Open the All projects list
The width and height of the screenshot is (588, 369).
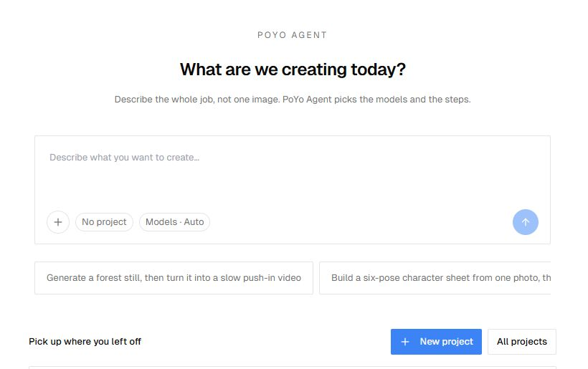tap(521, 342)
